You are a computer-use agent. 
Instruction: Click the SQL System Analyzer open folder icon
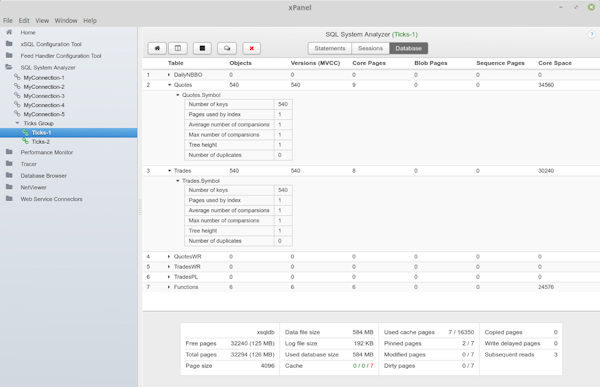coord(9,67)
